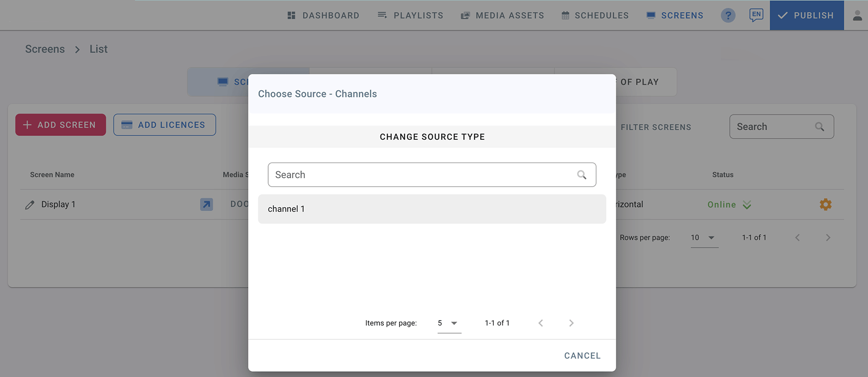The image size is (868, 377).
Task: Go to previous page of screens table
Action: click(x=798, y=238)
